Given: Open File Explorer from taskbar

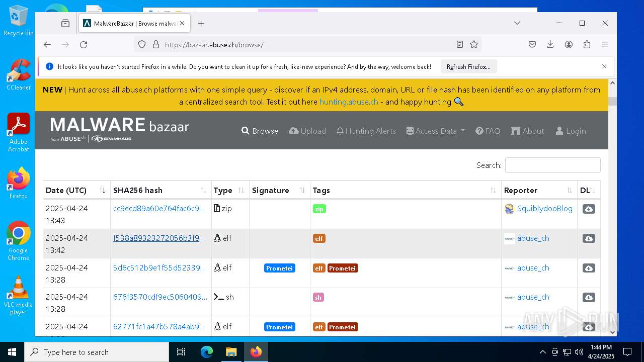Looking at the screenshot, I should tap(231, 352).
